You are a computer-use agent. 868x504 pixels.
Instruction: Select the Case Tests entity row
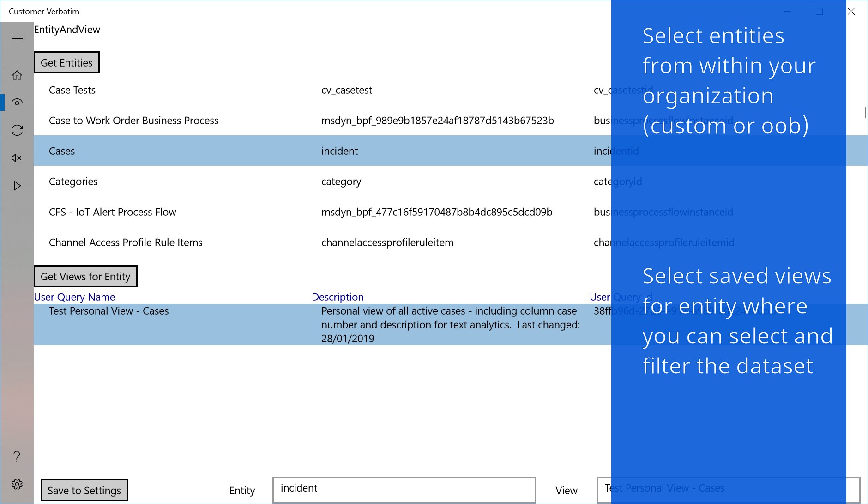point(72,90)
